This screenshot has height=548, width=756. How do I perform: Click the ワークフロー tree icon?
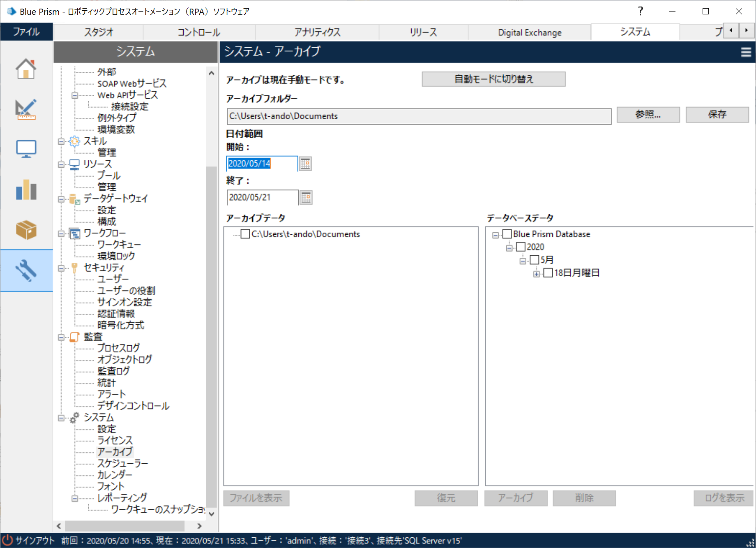[74, 234]
